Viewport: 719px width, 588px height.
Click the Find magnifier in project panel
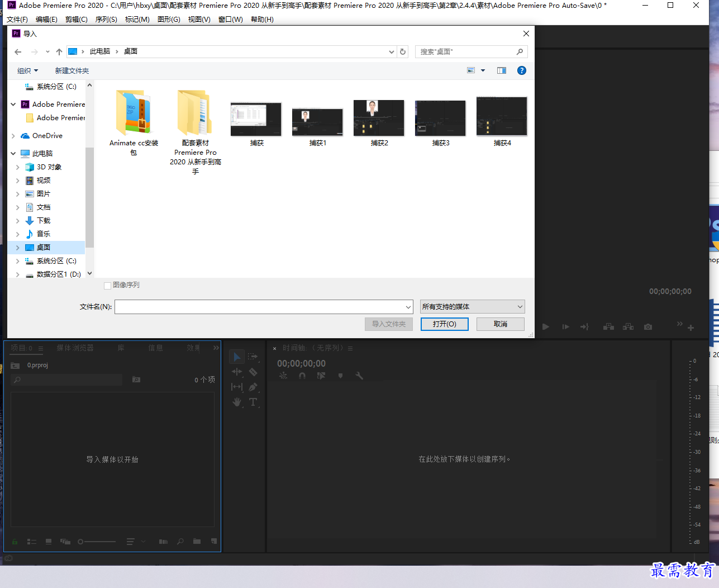pyautogui.click(x=180, y=542)
